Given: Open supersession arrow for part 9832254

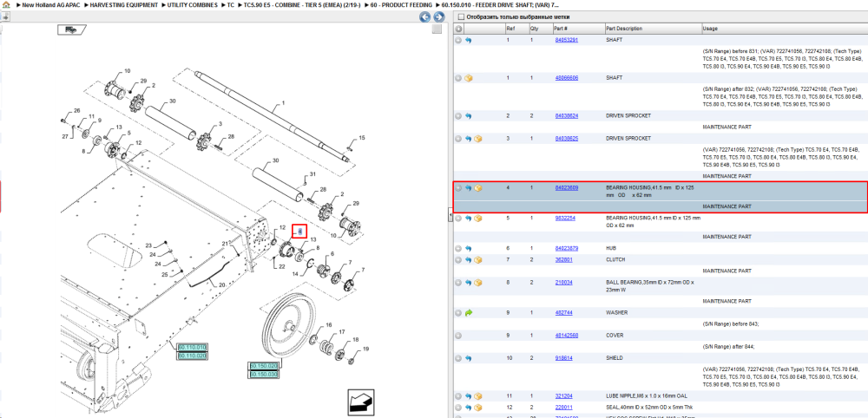Looking at the screenshot, I should click(469, 218).
